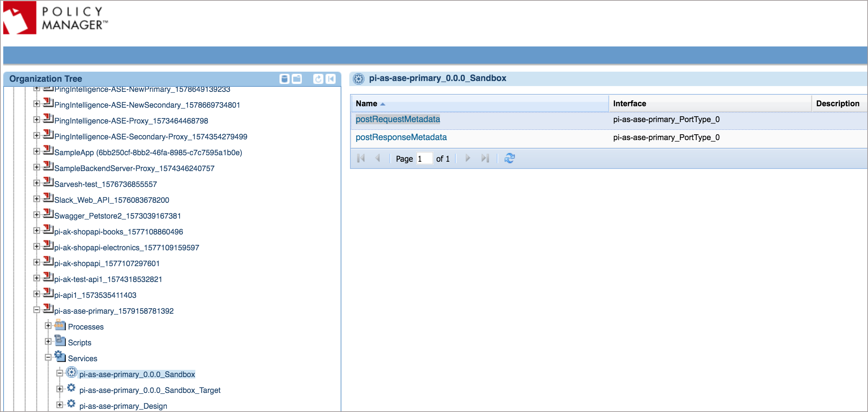Click the organization icon of Slack_Web_API_1576083678200
Image resolution: width=868 pixels, height=412 pixels.
click(48, 198)
